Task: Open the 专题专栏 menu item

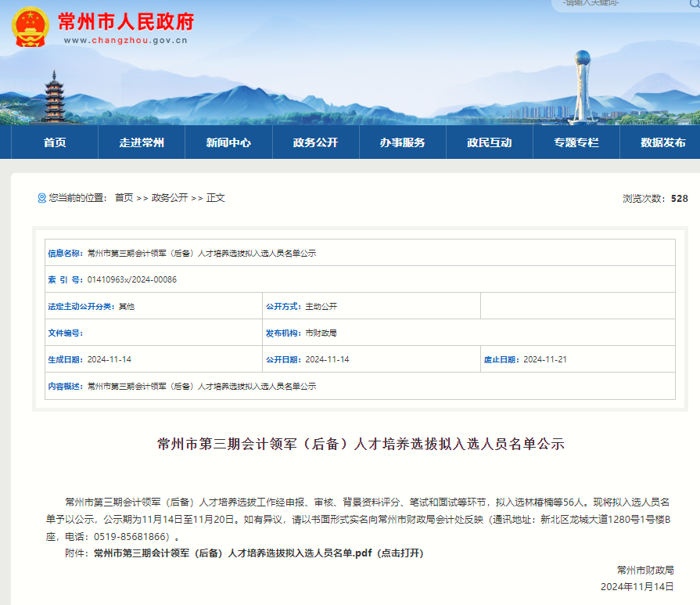Action: pos(576,142)
